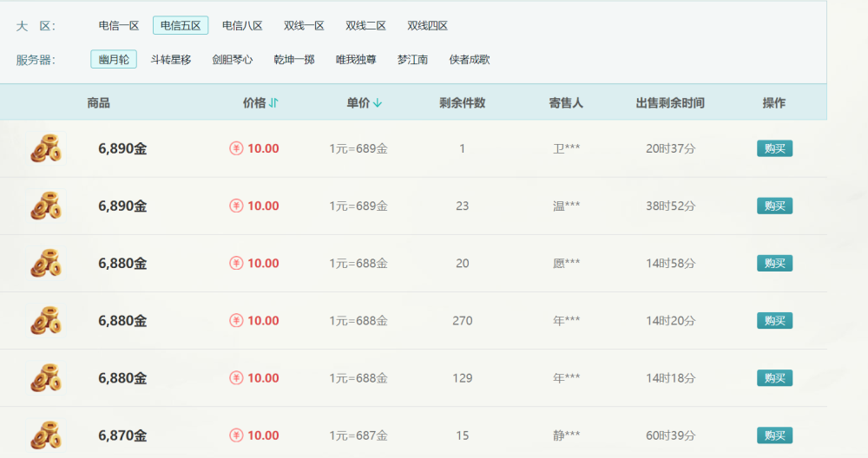Choose the 梦江南 server

412,60
